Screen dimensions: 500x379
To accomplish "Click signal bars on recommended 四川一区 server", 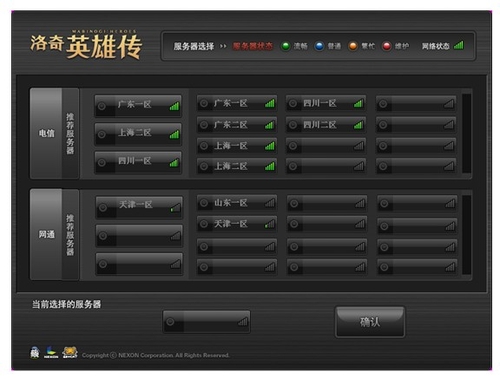I will click(x=174, y=163).
